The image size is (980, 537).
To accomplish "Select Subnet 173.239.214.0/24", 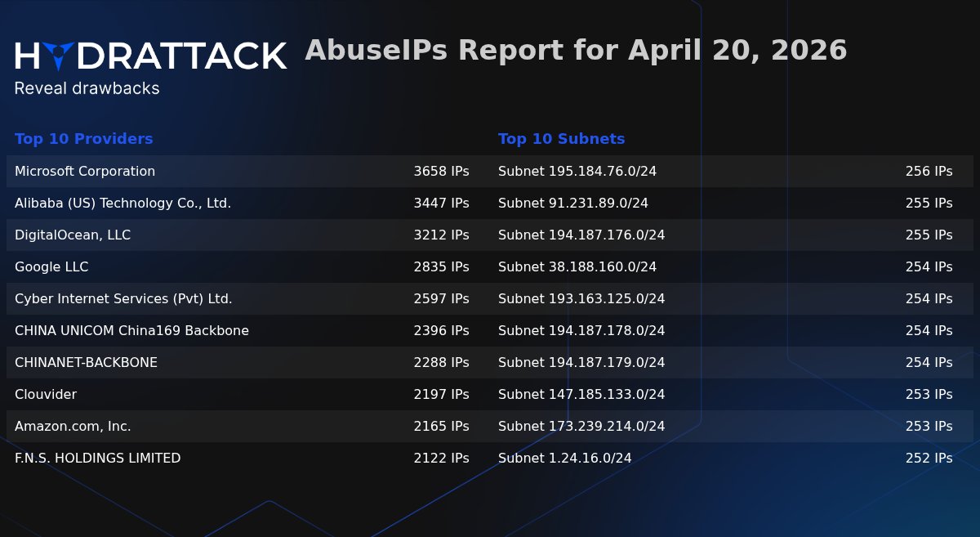I will 581,427.
